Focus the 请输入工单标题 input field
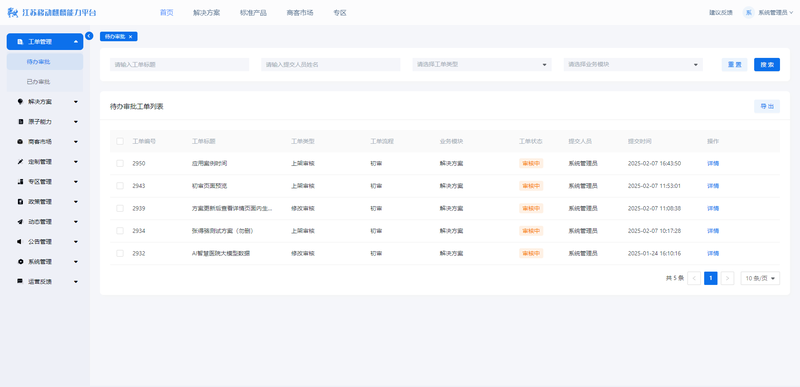 [180, 65]
